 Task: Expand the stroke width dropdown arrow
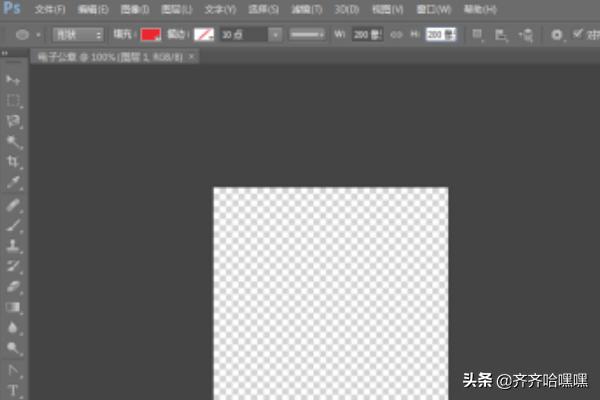click(x=275, y=35)
